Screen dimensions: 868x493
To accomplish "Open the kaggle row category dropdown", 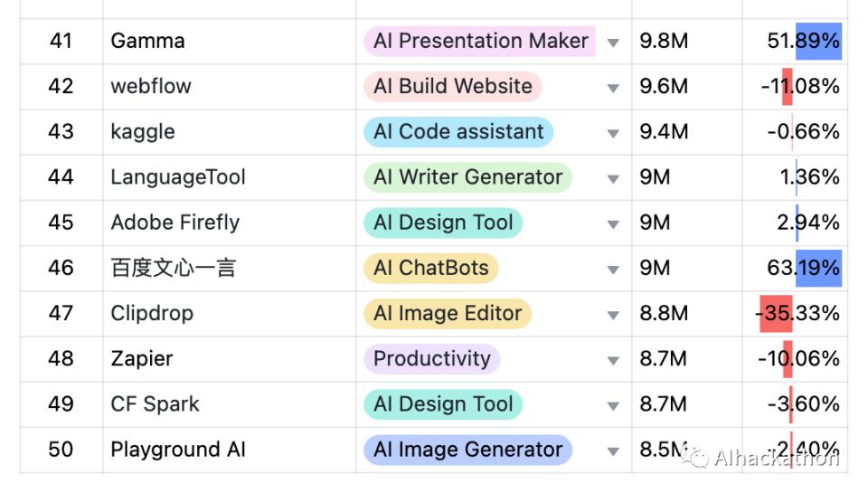I will click(x=613, y=134).
